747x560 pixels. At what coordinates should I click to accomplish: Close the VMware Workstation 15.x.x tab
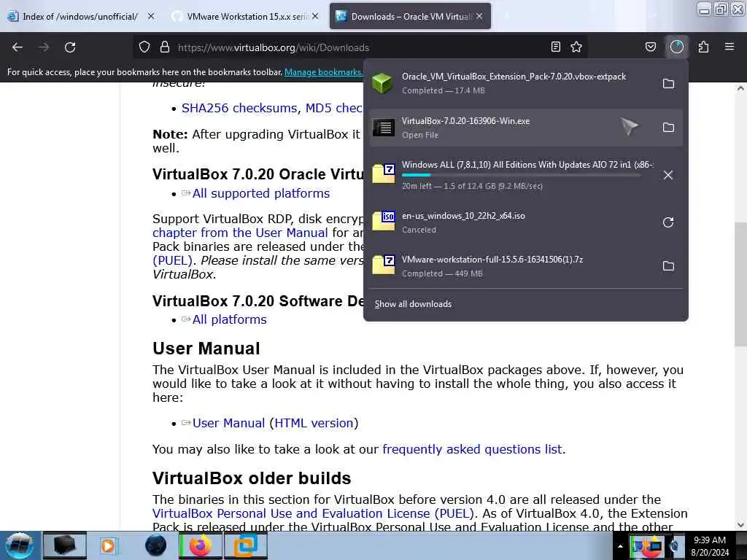click(x=315, y=16)
